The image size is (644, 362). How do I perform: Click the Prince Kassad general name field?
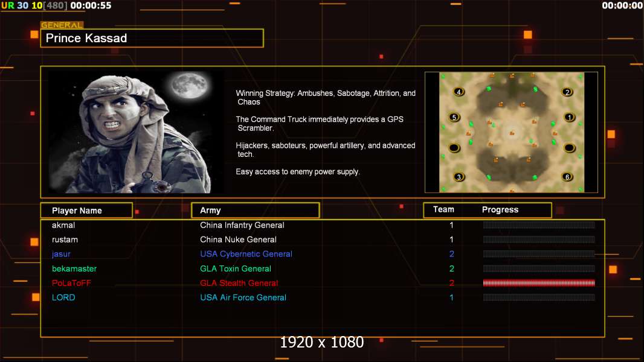pyautogui.click(x=152, y=38)
